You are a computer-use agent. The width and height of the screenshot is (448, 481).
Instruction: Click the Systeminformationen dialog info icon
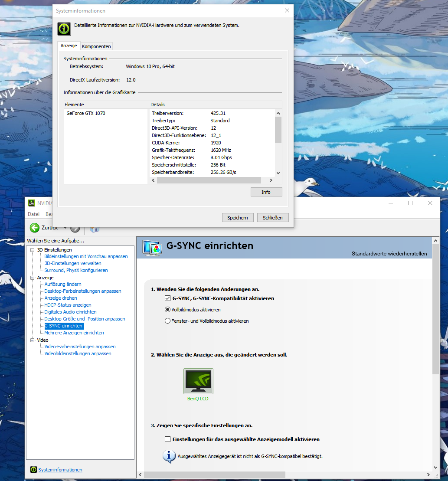click(x=64, y=29)
